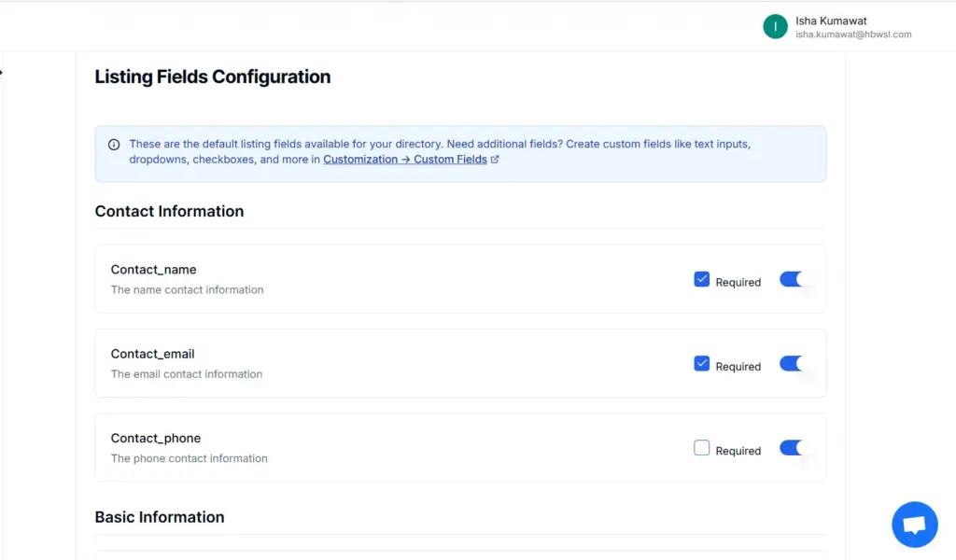Click the phone contact information description
This screenshot has height=560, width=956.
tap(189, 458)
